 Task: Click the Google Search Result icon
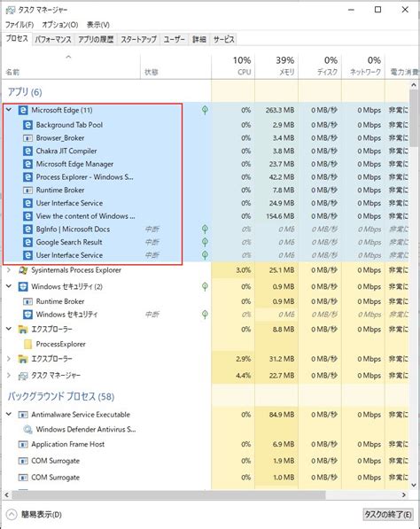[27, 242]
